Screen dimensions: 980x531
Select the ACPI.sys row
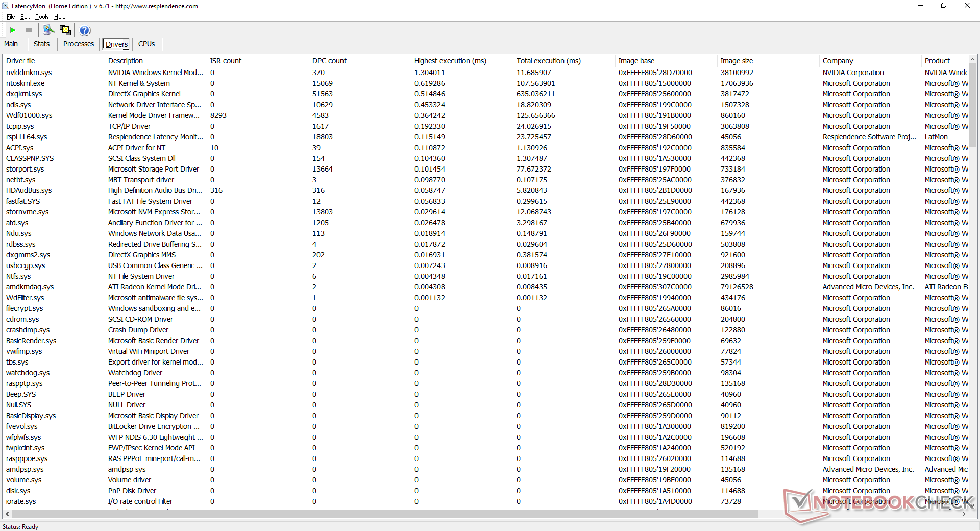pyautogui.click(x=486, y=148)
